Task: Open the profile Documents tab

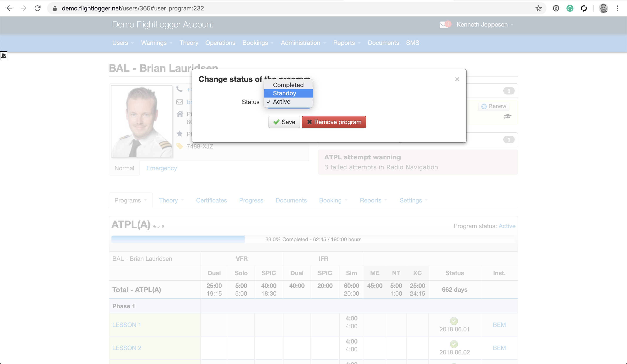Action: pyautogui.click(x=291, y=200)
